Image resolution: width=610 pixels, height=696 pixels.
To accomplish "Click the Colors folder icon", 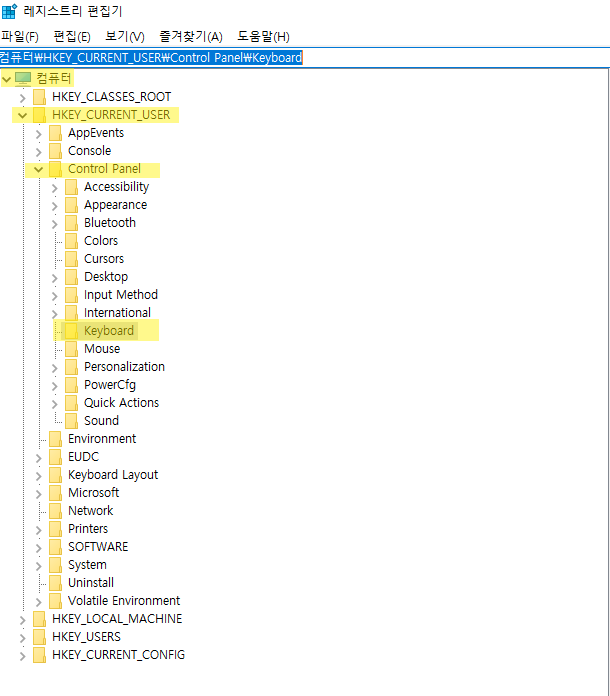I will [71, 241].
